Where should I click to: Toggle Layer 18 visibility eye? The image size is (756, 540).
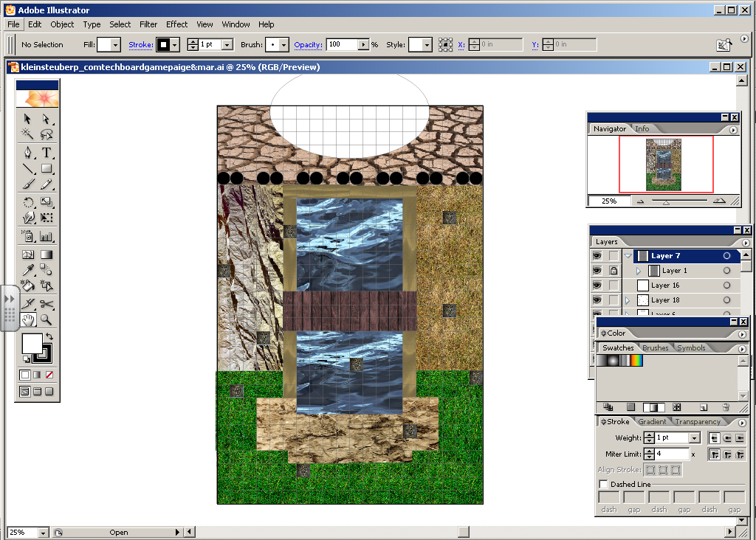click(x=597, y=300)
